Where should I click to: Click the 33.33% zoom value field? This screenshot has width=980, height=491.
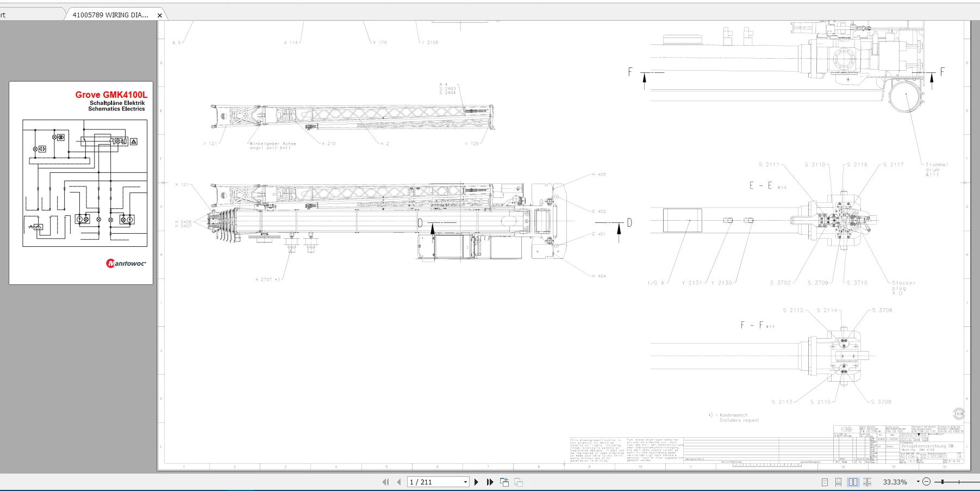tap(895, 482)
